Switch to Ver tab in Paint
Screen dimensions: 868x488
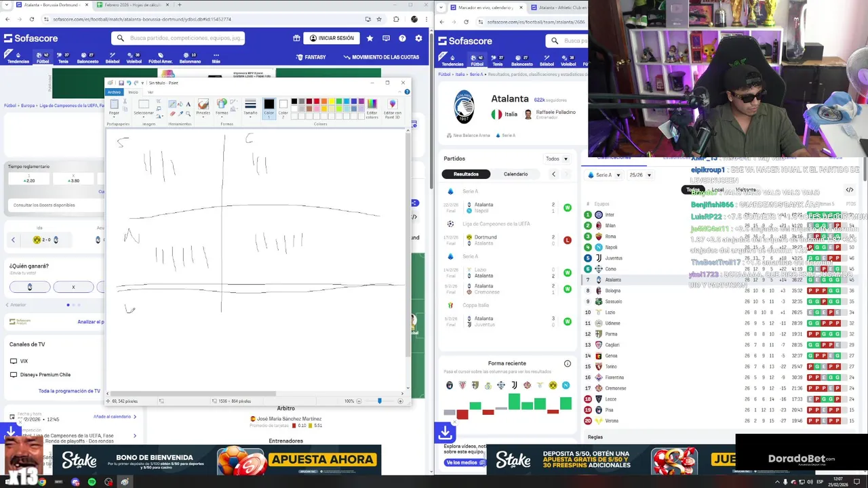[151, 92]
